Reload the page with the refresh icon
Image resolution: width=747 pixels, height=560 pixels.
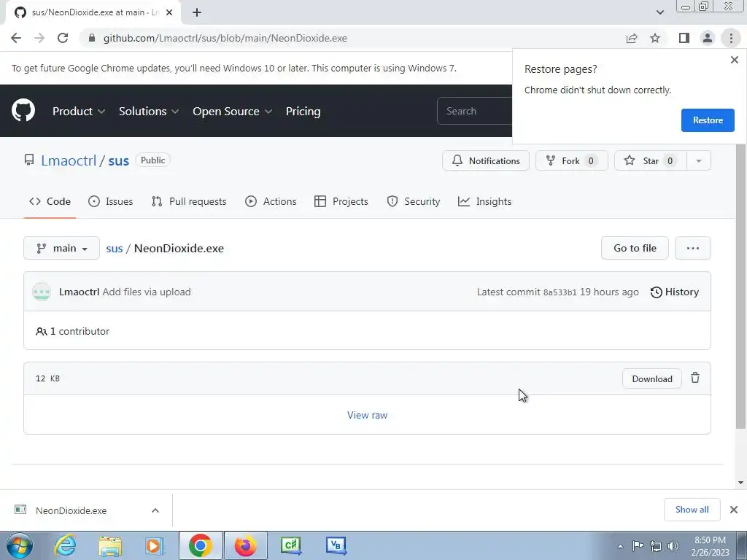pyautogui.click(x=63, y=38)
